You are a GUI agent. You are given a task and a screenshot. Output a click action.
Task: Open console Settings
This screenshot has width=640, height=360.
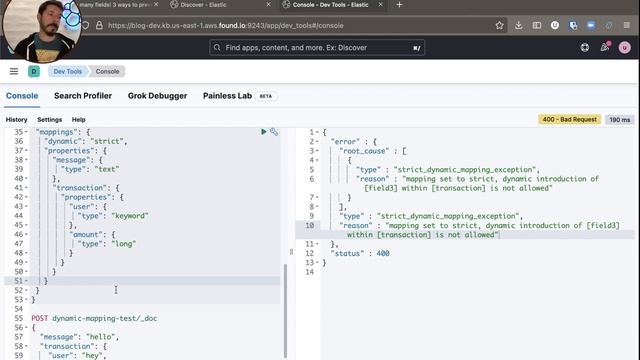(x=49, y=120)
